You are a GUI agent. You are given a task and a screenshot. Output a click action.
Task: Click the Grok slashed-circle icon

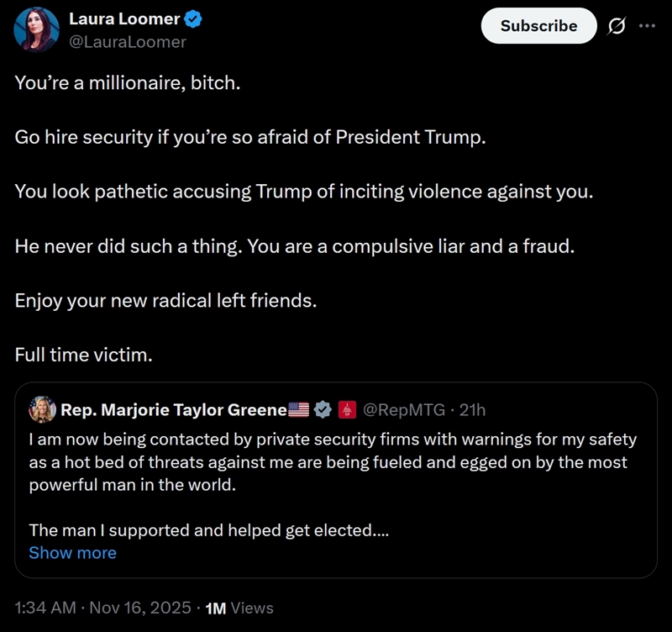coord(616,26)
